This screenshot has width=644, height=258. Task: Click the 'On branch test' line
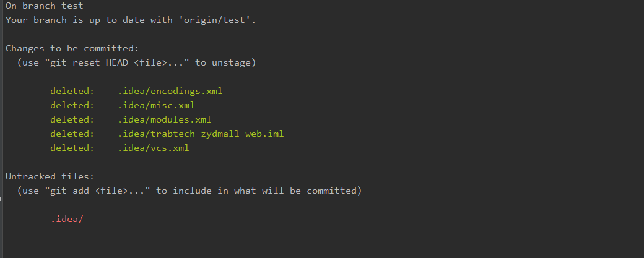click(44, 6)
